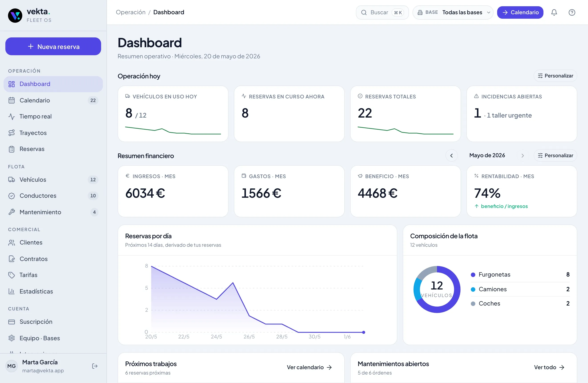588x383 pixels.
Task: Click the Tarifas tag icon
Action: click(x=12, y=275)
